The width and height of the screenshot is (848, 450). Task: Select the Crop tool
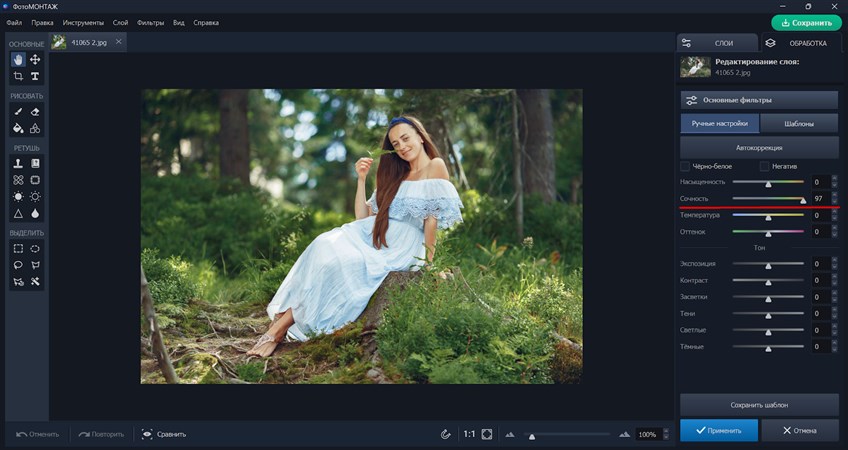(x=18, y=77)
